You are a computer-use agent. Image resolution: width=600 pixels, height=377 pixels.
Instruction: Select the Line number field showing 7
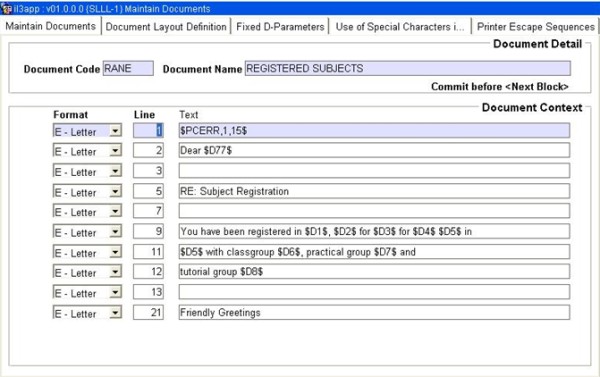148,211
